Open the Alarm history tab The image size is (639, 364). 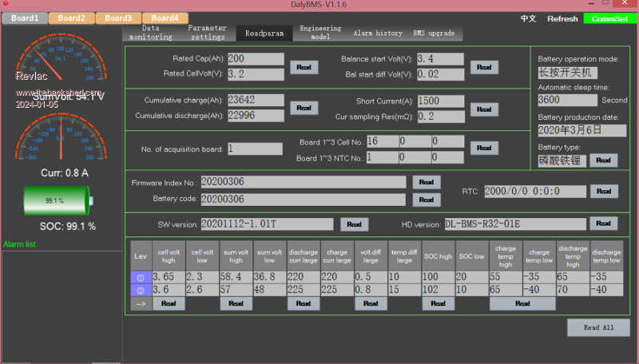378,34
